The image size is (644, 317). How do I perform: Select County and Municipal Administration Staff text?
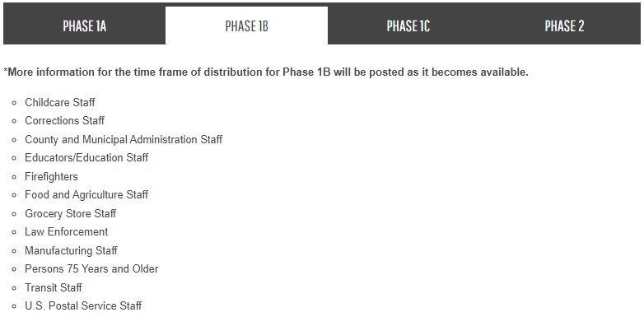(x=124, y=140)
